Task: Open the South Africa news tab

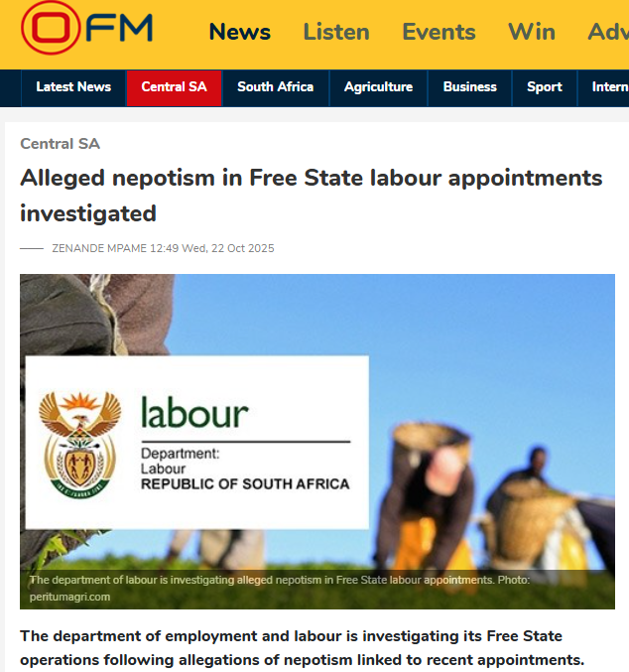Action: pos(275,87)
